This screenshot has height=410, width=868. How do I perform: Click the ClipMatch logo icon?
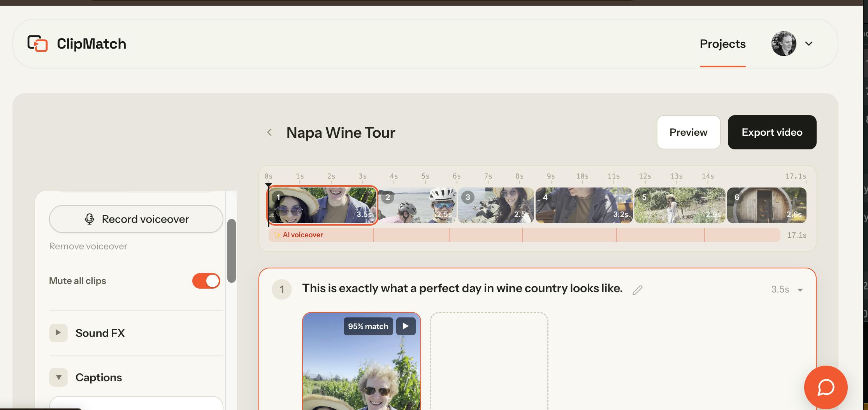[37, 44]
